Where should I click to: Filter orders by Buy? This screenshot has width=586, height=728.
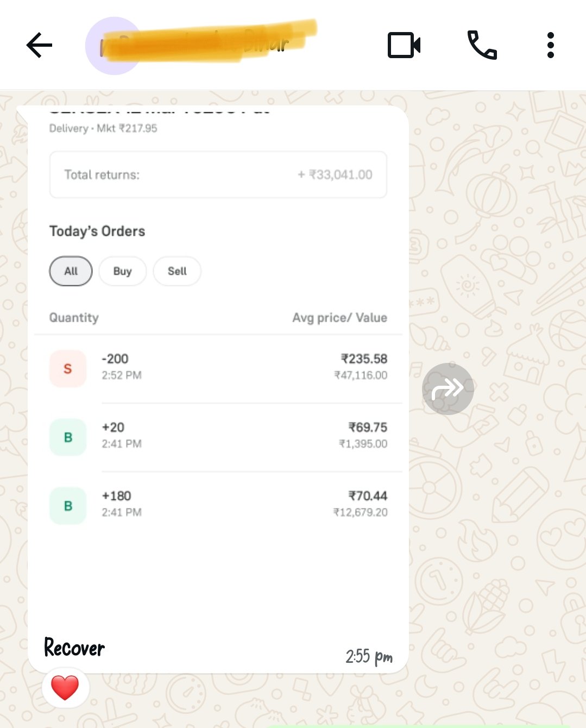pos(122,271)
